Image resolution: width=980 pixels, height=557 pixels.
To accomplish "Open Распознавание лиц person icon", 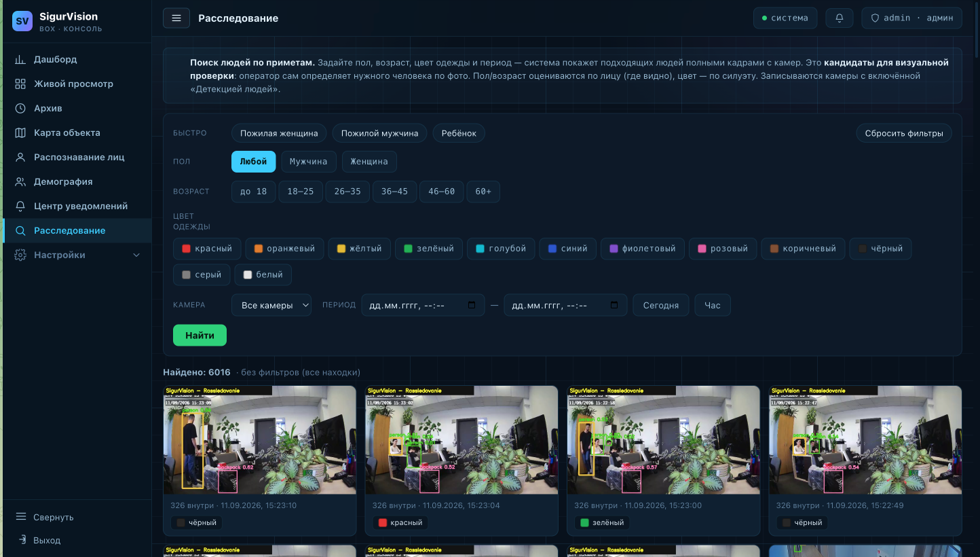I will 20,157.
